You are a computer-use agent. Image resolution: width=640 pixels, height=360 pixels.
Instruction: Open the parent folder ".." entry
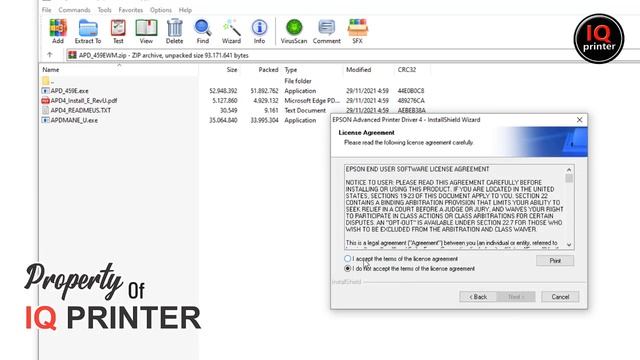point(47,81)
